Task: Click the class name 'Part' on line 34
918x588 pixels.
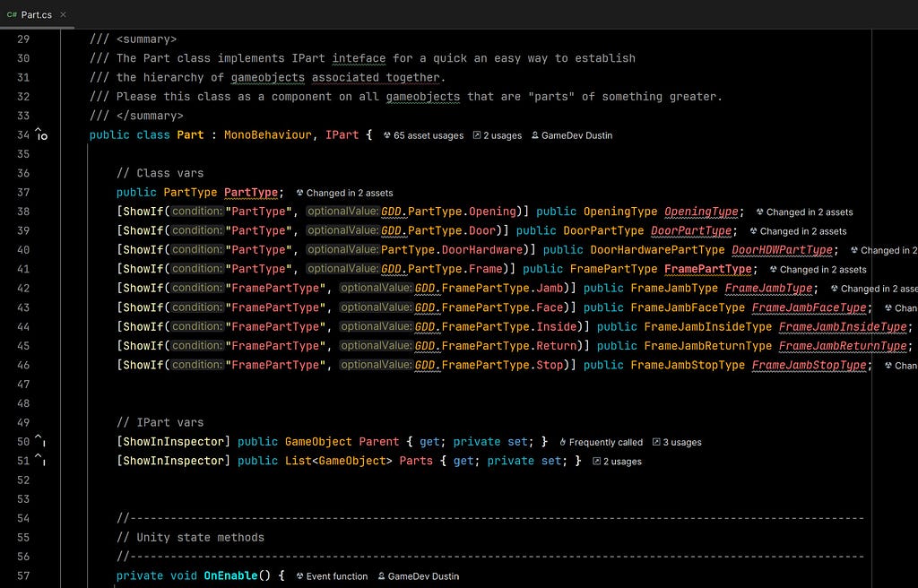Action: [x=190, y=134]
